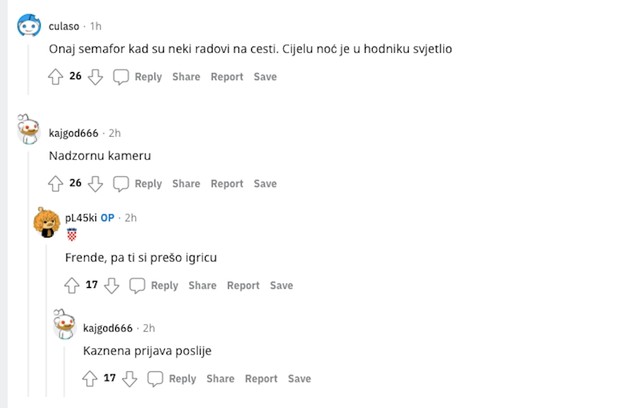Share the 'Nadzornu kameru' comment
The height and width of the screenshot is (408, 640).
coord(186,184)
